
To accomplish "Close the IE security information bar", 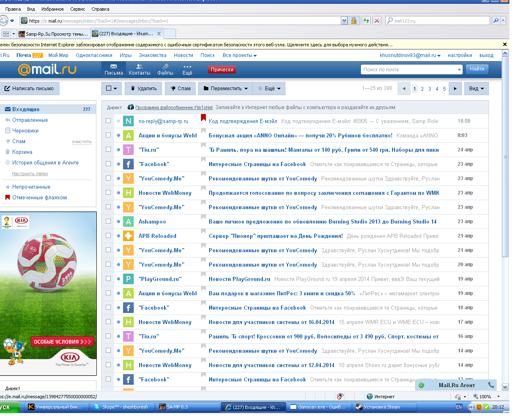I will point(505,44).
